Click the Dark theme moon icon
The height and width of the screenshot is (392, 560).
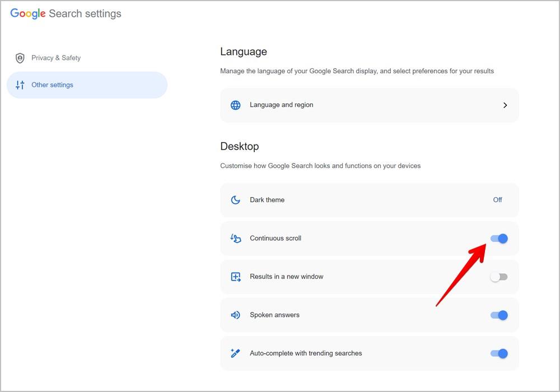pos(235,200)
